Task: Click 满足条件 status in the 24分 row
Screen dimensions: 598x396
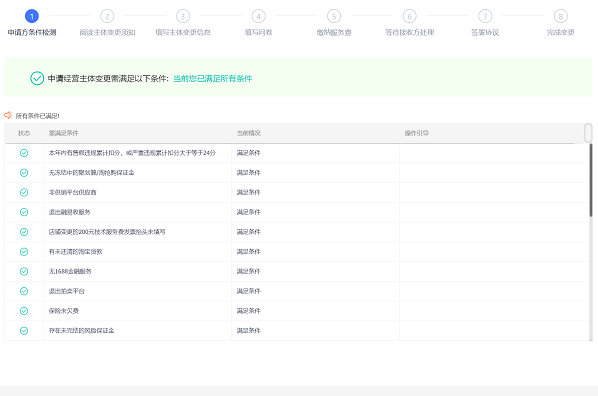Action: (x=249, y=153)
